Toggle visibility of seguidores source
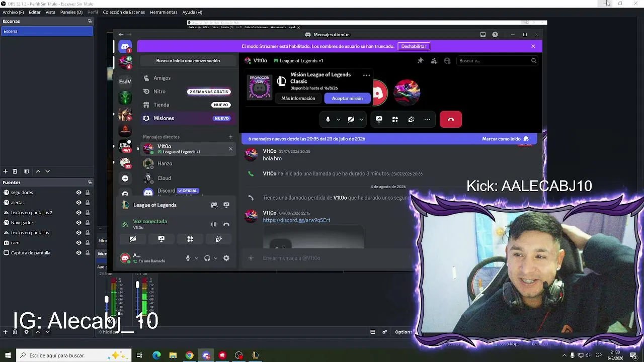644x362 pixels. [78, 193]
